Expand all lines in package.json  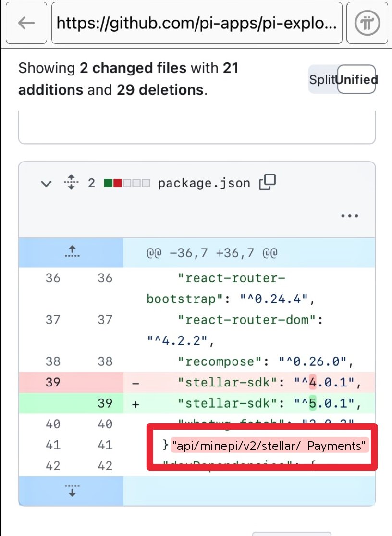(x=71, y=182)
